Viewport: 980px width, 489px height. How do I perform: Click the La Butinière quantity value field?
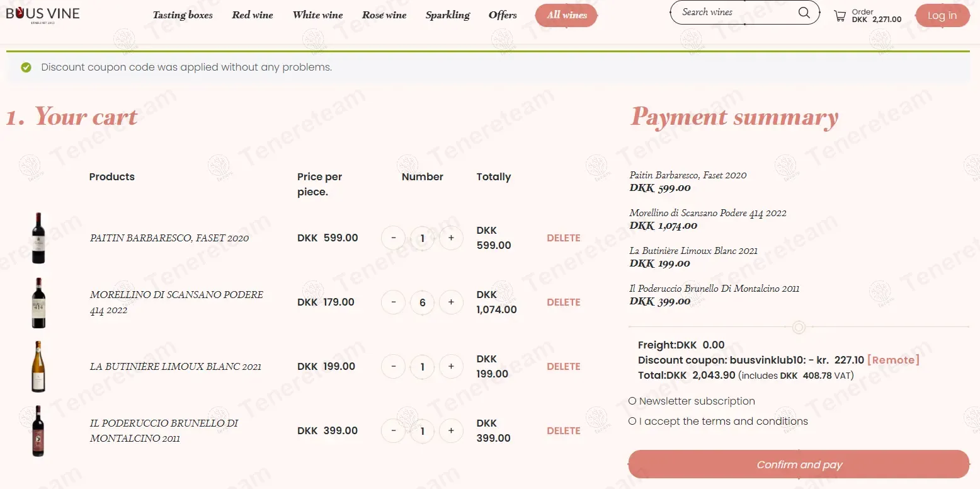[x=423, y=367]
